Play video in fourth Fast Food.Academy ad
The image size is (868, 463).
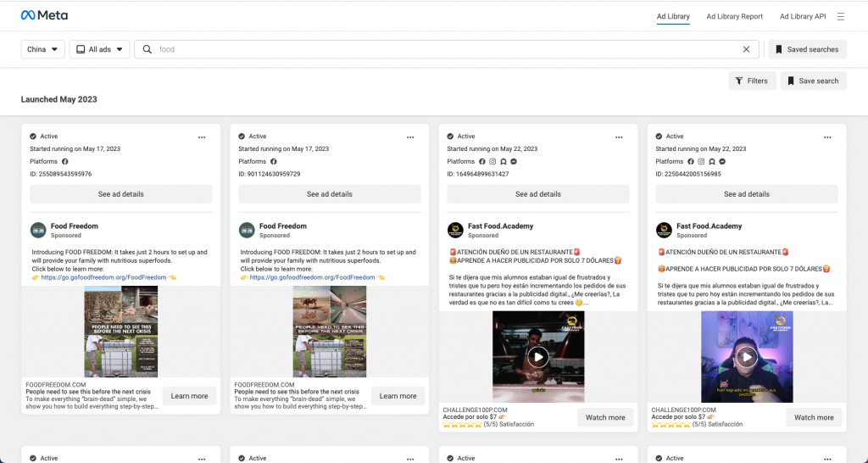pos(747,357)
